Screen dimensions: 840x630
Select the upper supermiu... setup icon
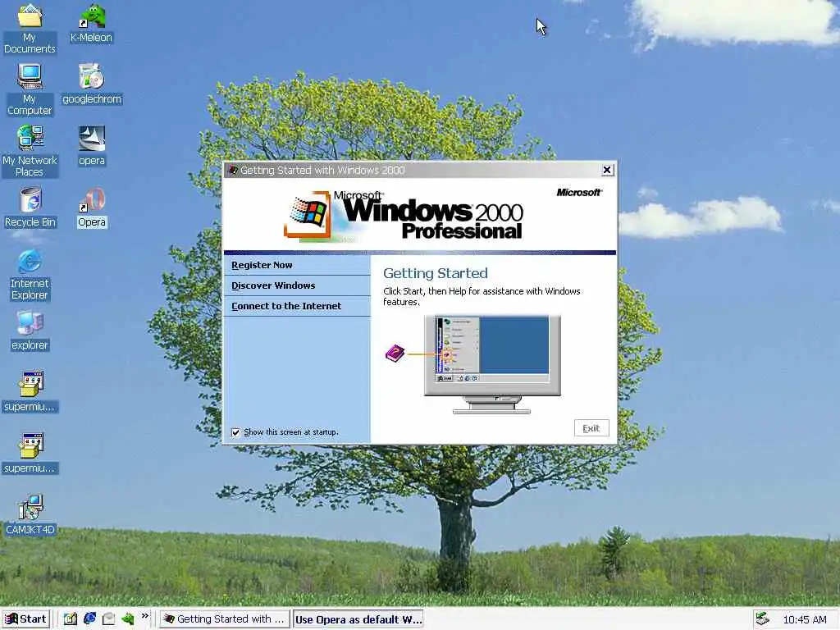(30, 391)
